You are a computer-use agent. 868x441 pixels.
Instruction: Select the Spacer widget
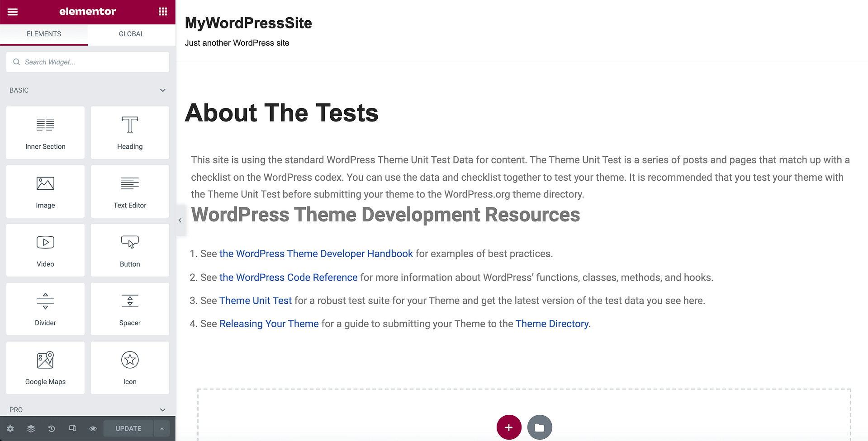click(x=129, y=309)
